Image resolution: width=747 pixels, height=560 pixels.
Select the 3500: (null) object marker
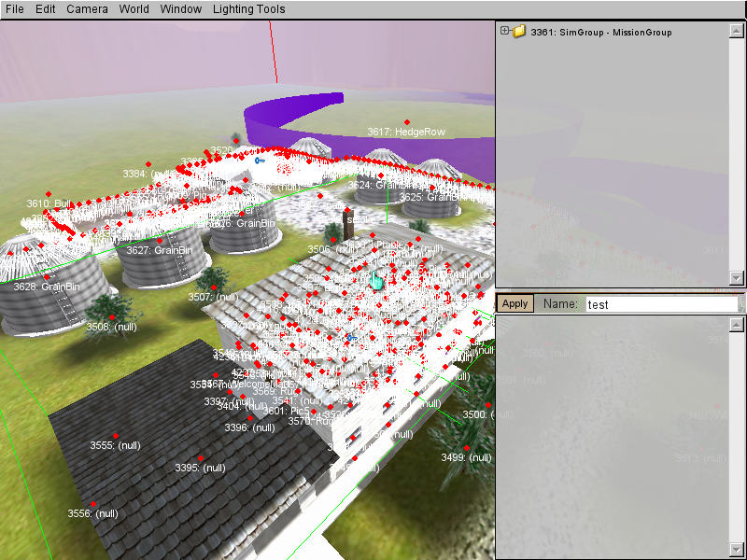coord(488,404)
